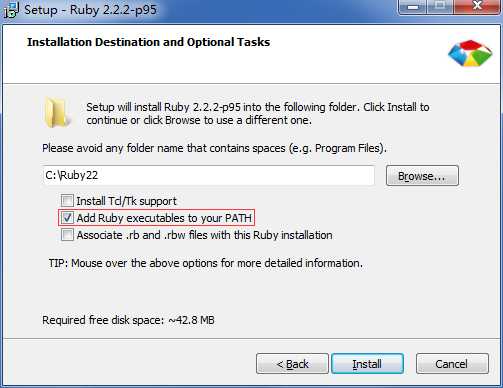This screenshot has height=388, width=503.
Task: Enable the Install Tcl/Tk support checkbox
Action: click(67, 201)
